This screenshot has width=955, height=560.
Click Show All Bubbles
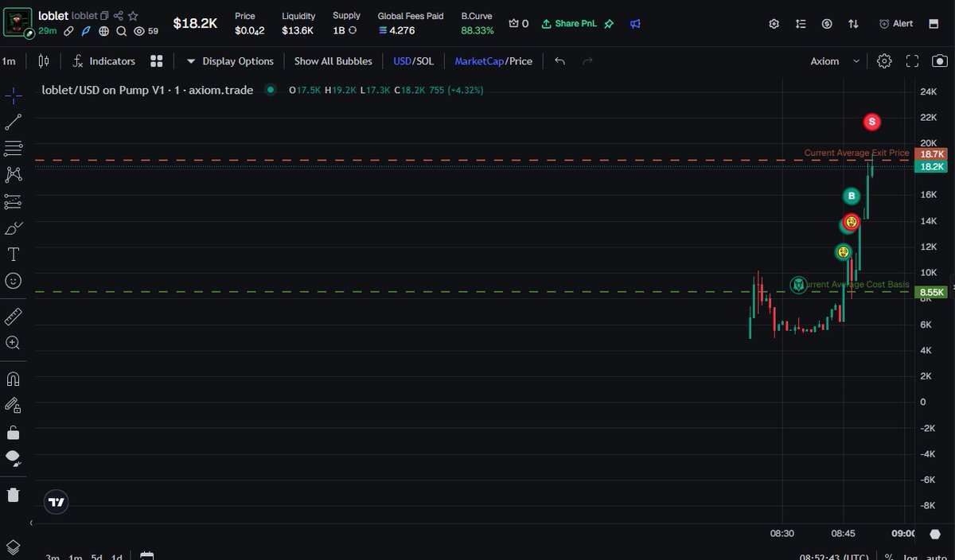pos(333,61)
